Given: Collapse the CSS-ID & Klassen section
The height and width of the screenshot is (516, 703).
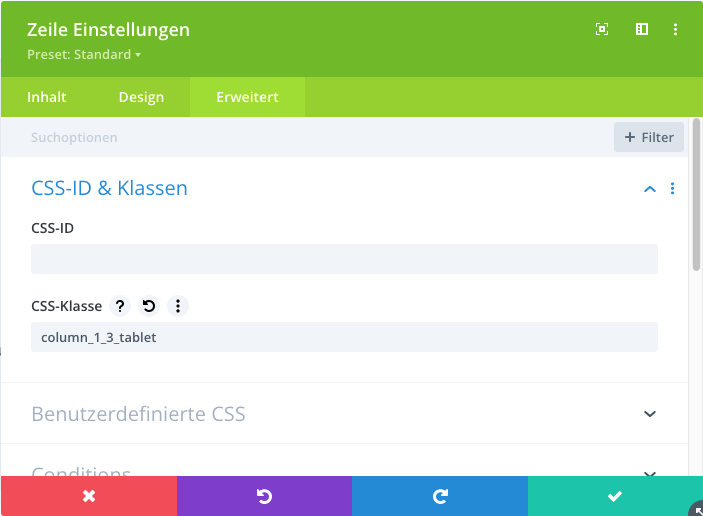Looking at the screenshot, I should click(650, 189).
